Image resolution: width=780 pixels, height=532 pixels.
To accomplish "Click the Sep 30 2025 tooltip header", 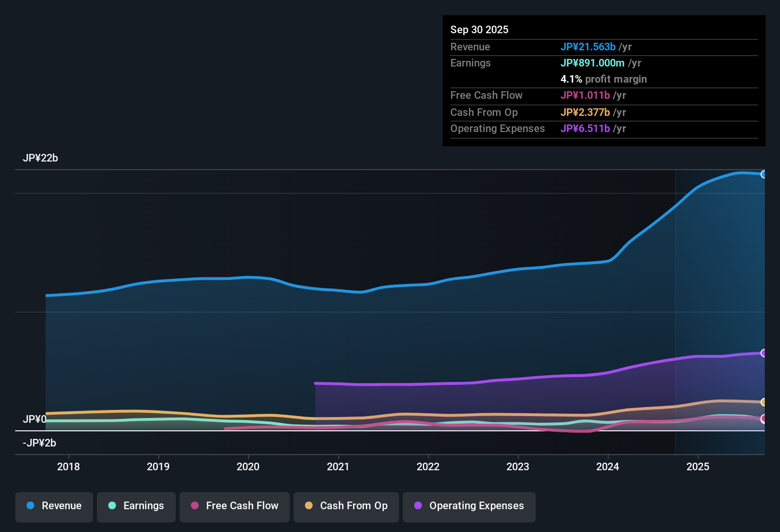I will [x=479, y=29].
